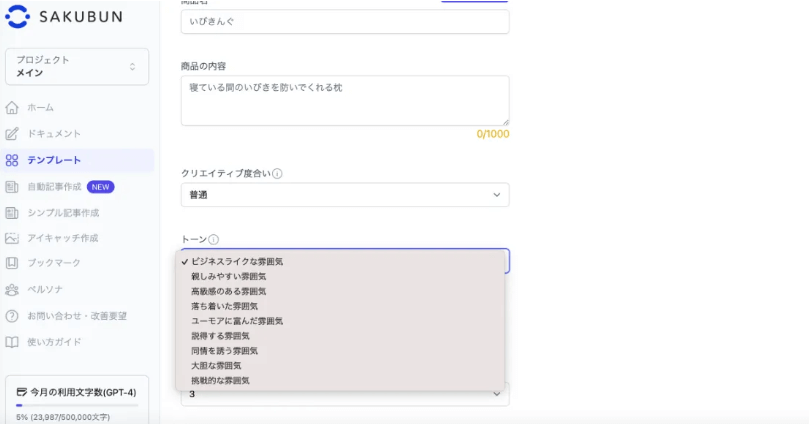Select 同情を誘う雰囲気 option

(x=340, y=351)
